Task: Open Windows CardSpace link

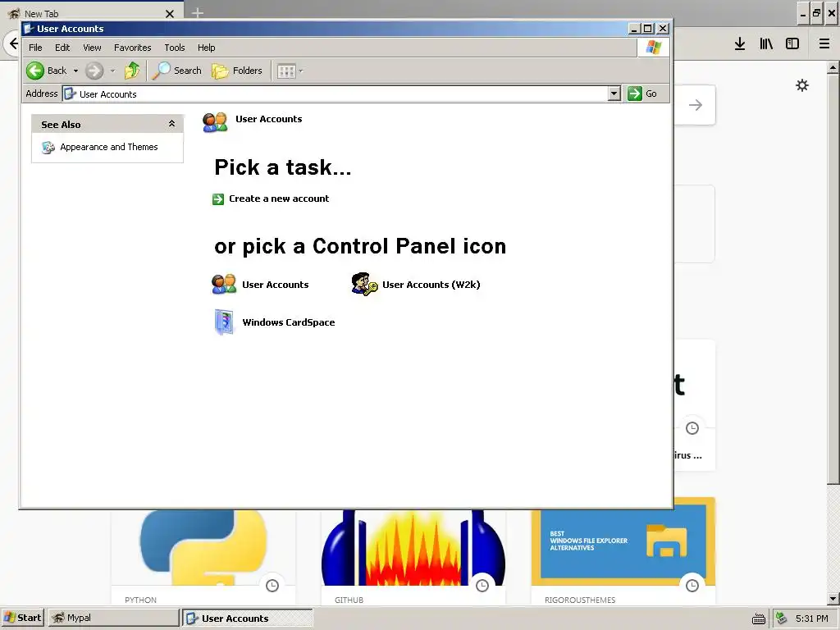Action: 289,322
